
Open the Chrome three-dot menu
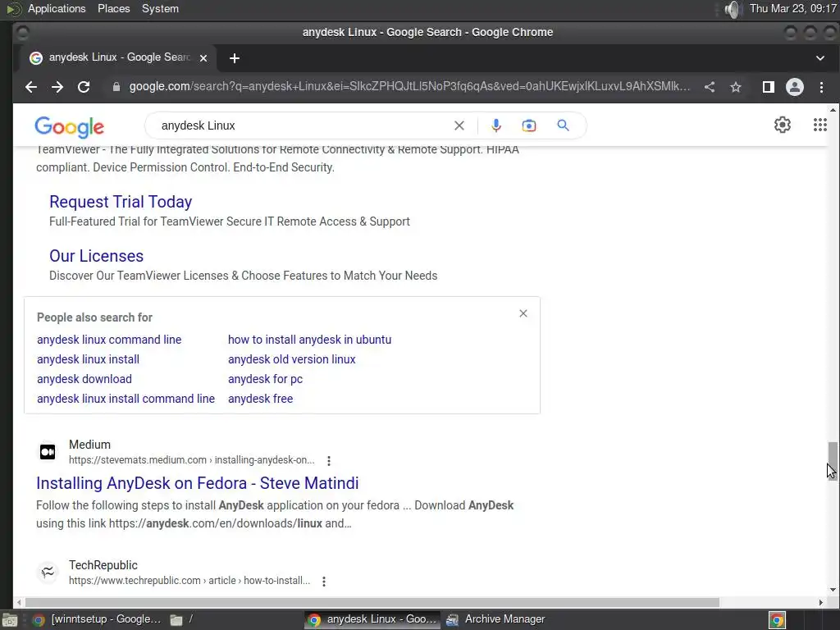click(x=821, y=87)
